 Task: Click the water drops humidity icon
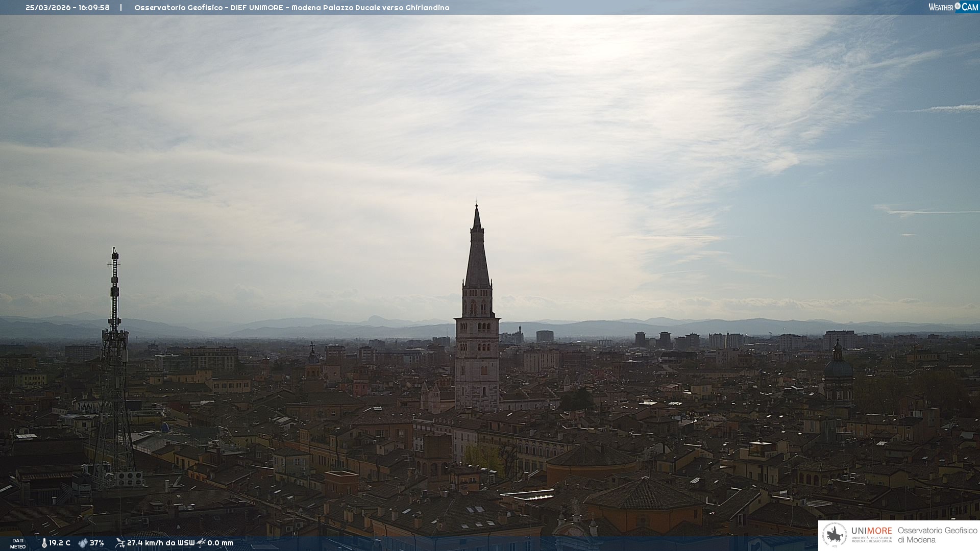[x=83, y=543]
